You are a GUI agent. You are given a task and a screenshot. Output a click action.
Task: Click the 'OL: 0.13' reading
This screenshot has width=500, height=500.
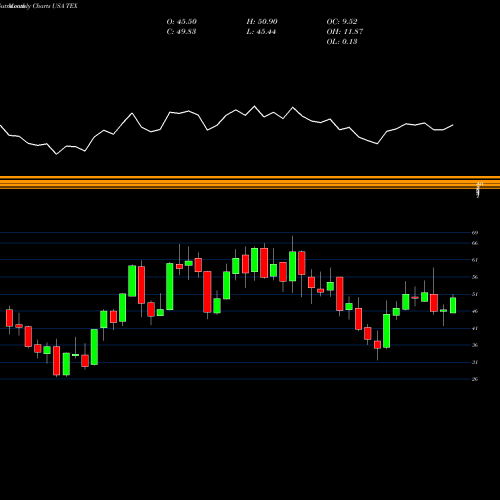pyautogui.click(x=342, y=42)
